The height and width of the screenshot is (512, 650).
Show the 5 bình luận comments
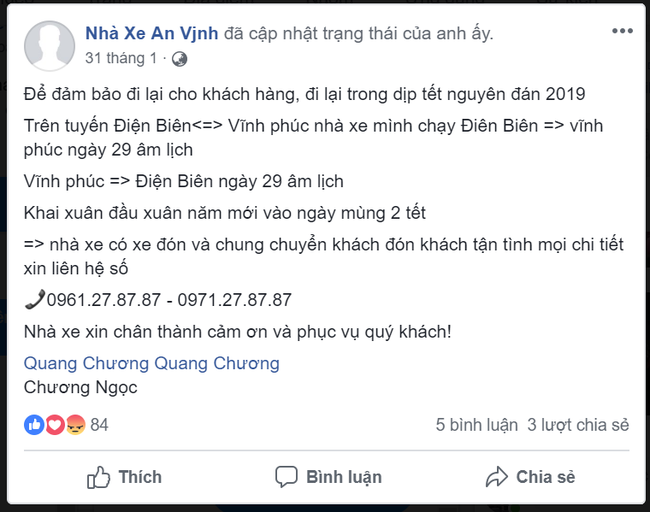point(477,425)
